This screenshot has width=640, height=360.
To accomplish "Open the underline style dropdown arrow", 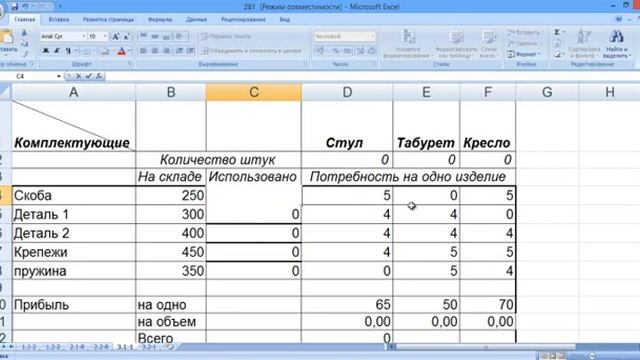I will [76, 51].
